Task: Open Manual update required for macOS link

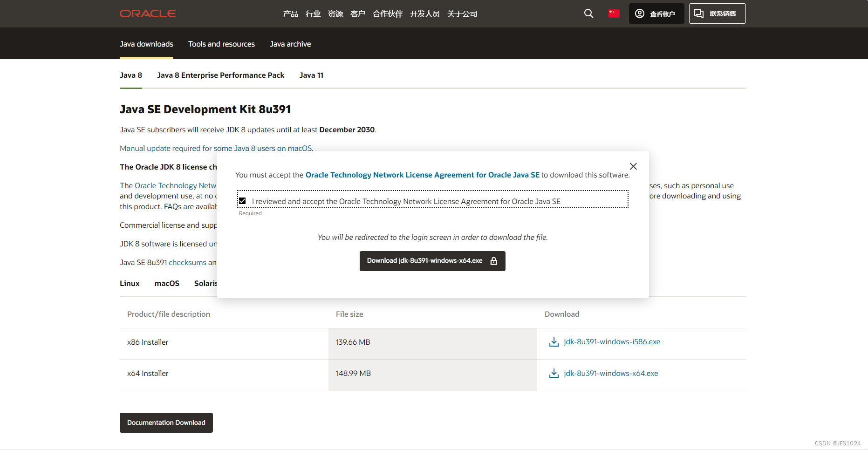Action: 217,148
